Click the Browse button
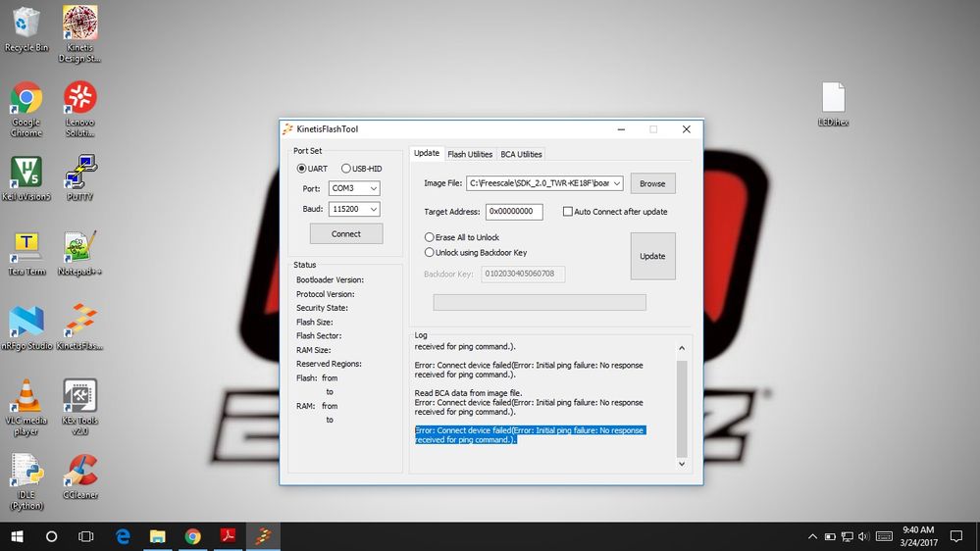 click(x=652, y=183)
